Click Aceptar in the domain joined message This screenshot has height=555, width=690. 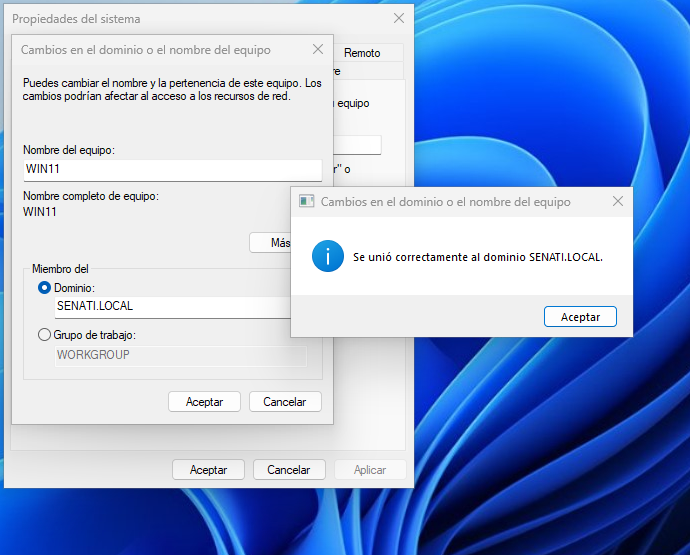(x=580, y=316)
